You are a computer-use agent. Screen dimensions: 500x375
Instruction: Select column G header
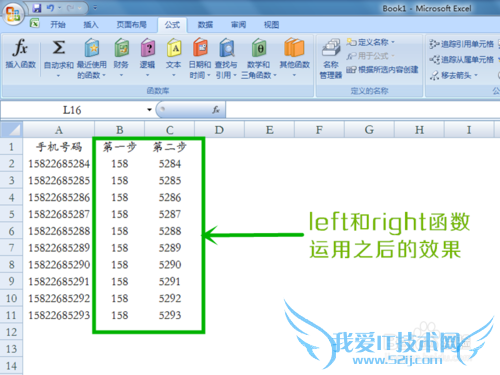coord(369,130)
